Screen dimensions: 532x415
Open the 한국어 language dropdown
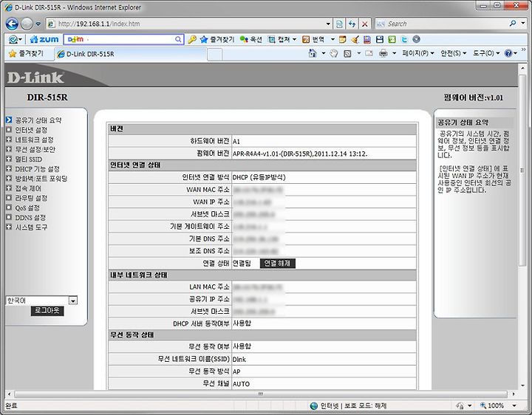coord(41,301)
